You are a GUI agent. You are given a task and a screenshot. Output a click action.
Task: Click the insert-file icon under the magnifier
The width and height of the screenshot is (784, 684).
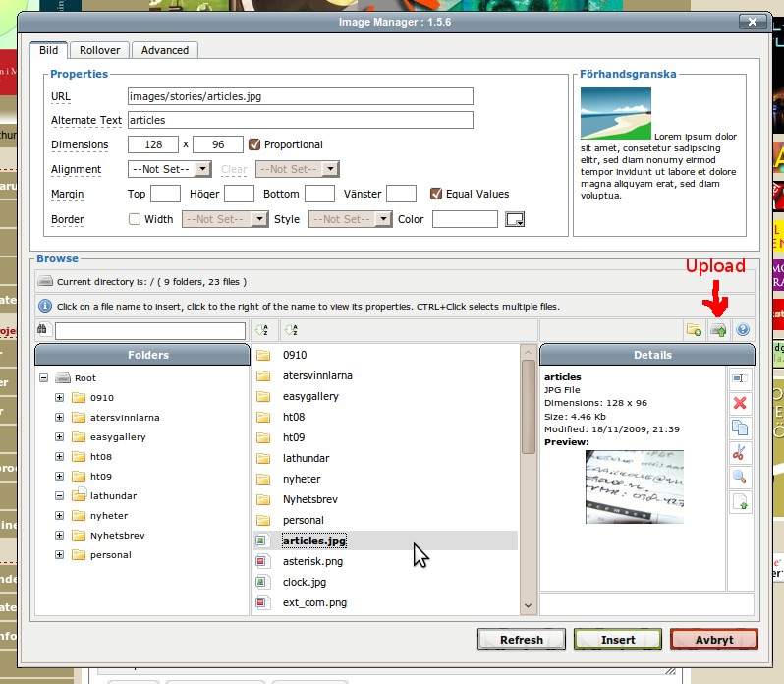point(740,501)
